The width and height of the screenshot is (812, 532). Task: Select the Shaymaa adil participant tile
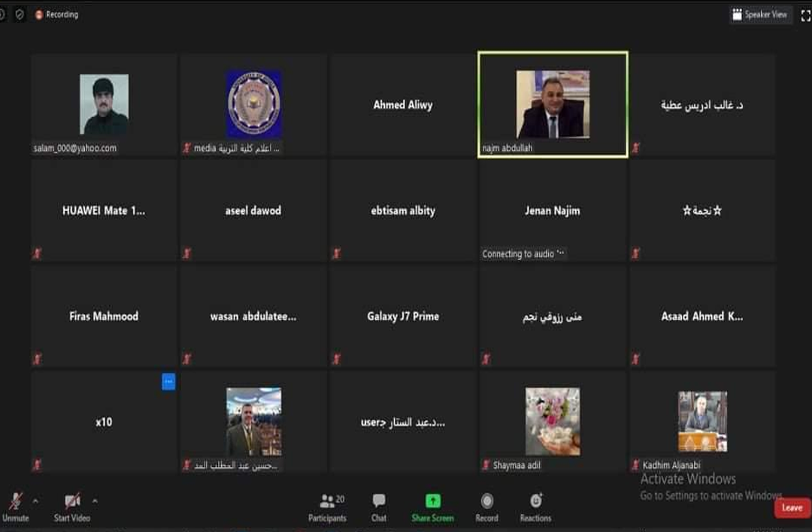point(553,422)
